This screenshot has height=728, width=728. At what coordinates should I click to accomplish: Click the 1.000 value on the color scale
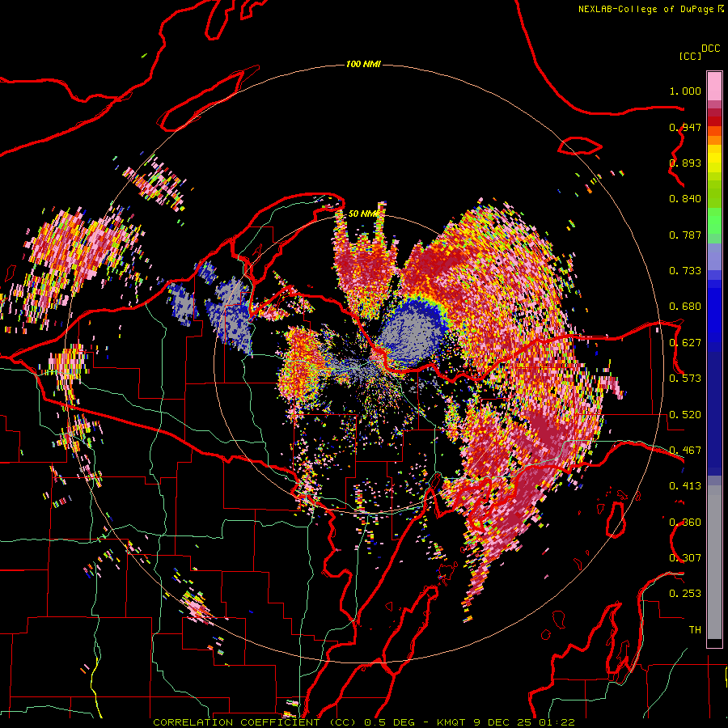pyautogui.click(x=685, y=91)
